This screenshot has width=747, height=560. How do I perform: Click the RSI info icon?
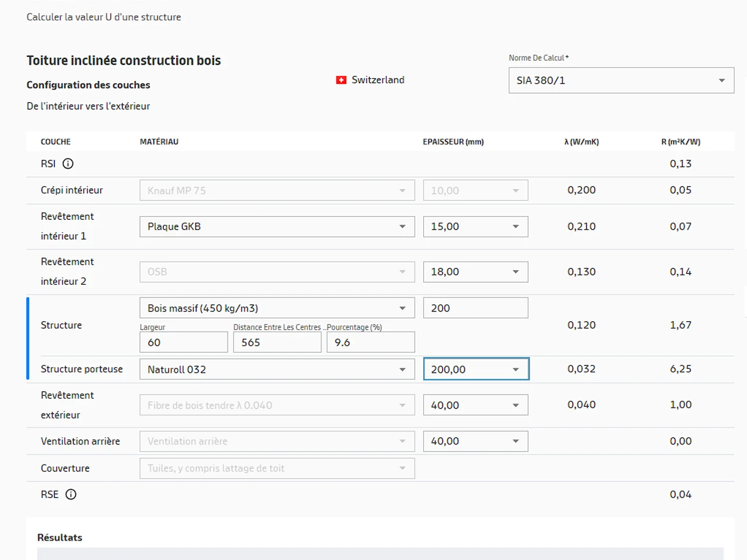pos(68,163)
